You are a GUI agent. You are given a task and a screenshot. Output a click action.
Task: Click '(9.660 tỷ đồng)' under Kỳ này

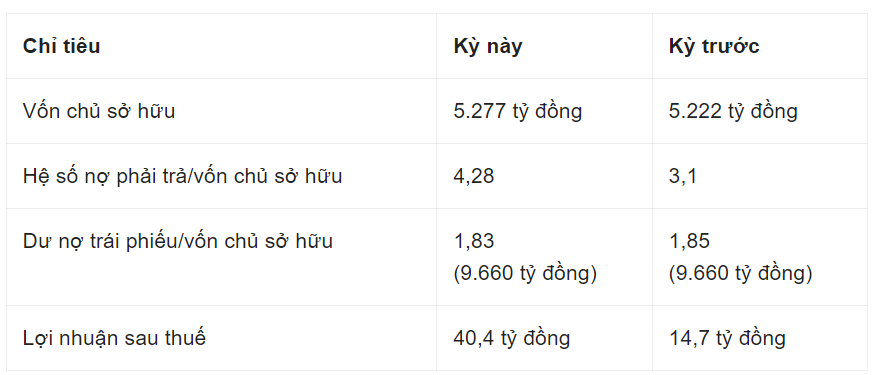click(525, 273)
